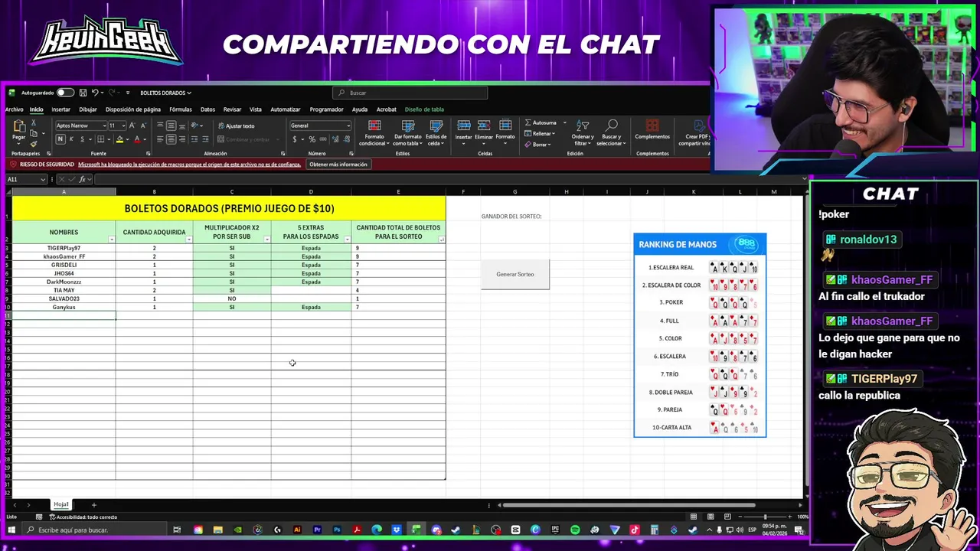The height and width of the screenshot is (551, 980).
Task: Toggle the Autoguardado switch
Action: 65,93
